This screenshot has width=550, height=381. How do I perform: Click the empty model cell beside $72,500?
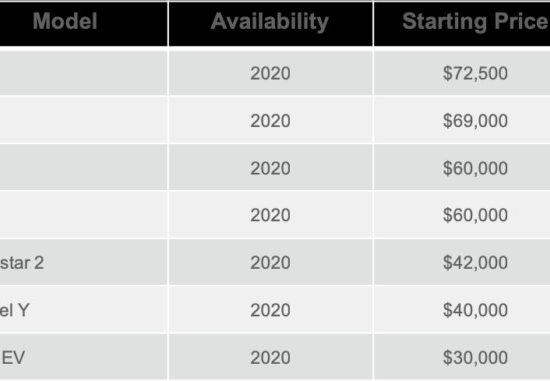click(83, 73)
